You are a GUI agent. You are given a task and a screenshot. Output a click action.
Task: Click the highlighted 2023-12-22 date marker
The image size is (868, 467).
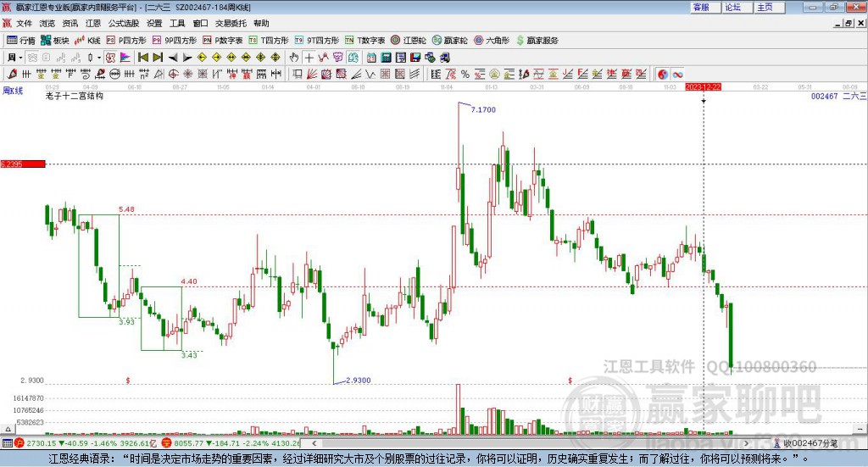click(x=703, y=86)
